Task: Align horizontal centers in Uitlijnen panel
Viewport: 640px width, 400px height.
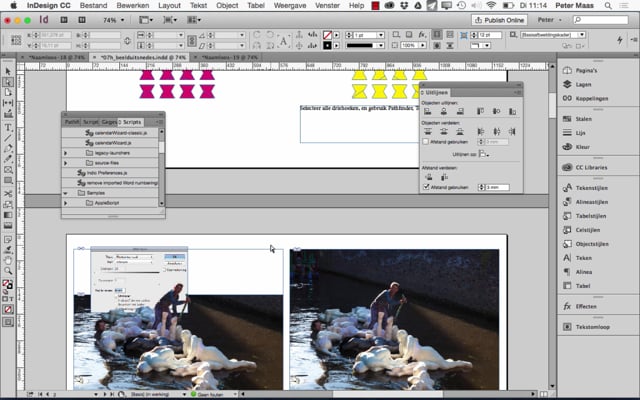Action: pos(444,111)
